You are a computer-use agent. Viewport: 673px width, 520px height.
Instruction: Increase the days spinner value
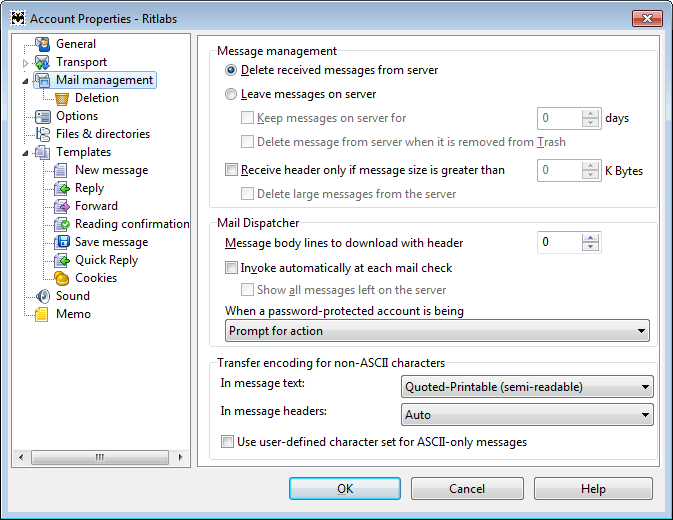(591, 114)
